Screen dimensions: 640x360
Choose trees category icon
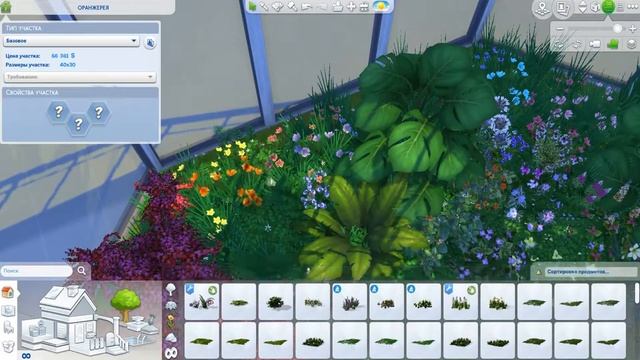tap(171, 289)
